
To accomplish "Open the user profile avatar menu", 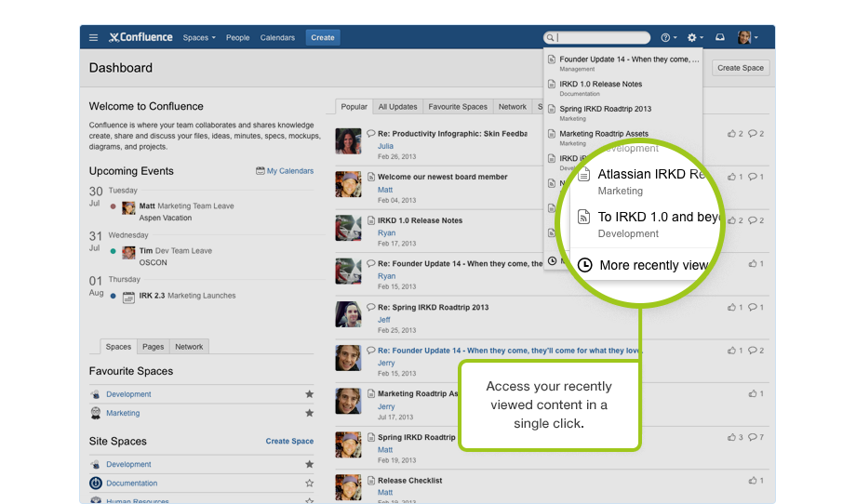I will [747, 37].
